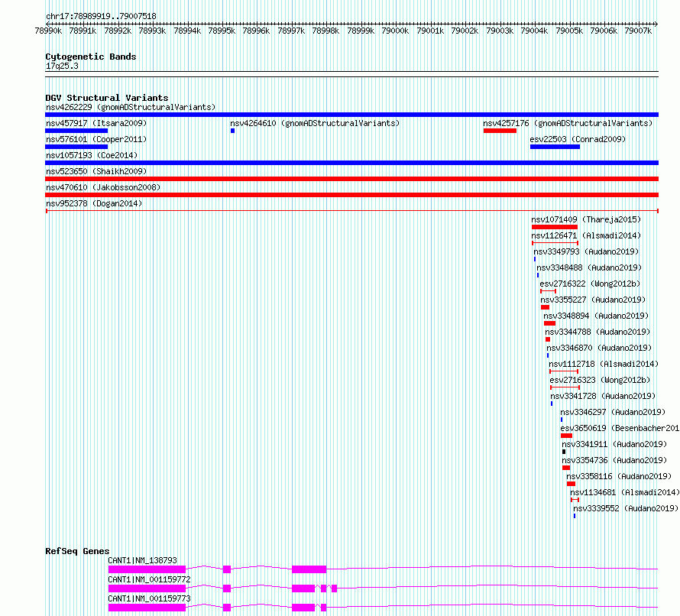Click the 79007k ruler tick label
680x616 pixels.
pos(638,31)
